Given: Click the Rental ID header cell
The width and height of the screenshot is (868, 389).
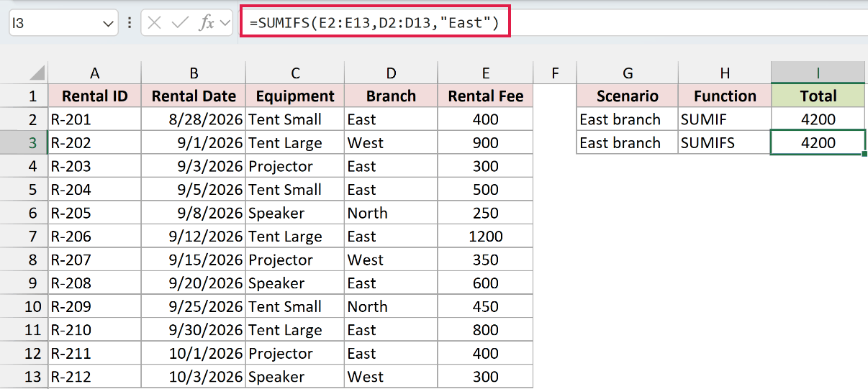Looking at the screenshot, I should pyautogui.click(x=95, y=96).
